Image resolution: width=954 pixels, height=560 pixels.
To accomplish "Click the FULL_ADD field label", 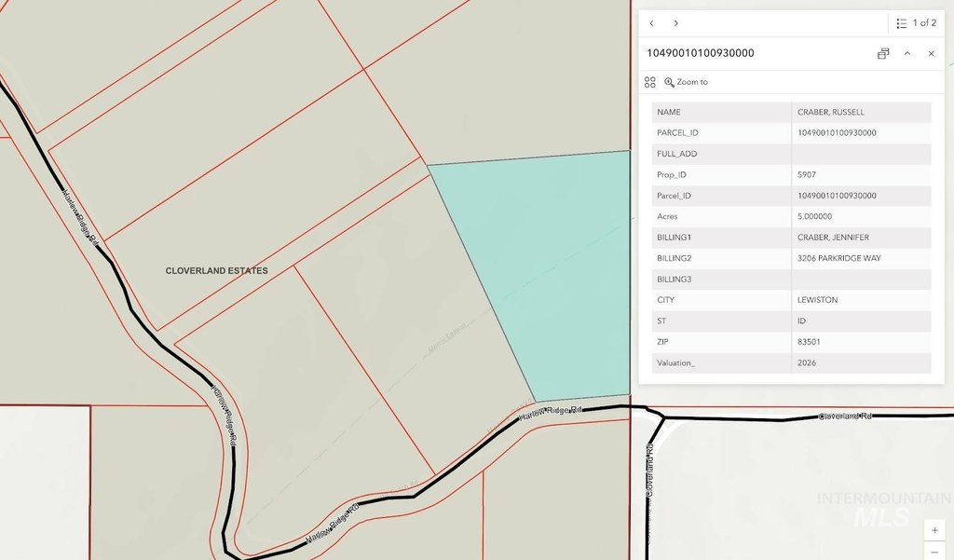I will coord(676,154).
